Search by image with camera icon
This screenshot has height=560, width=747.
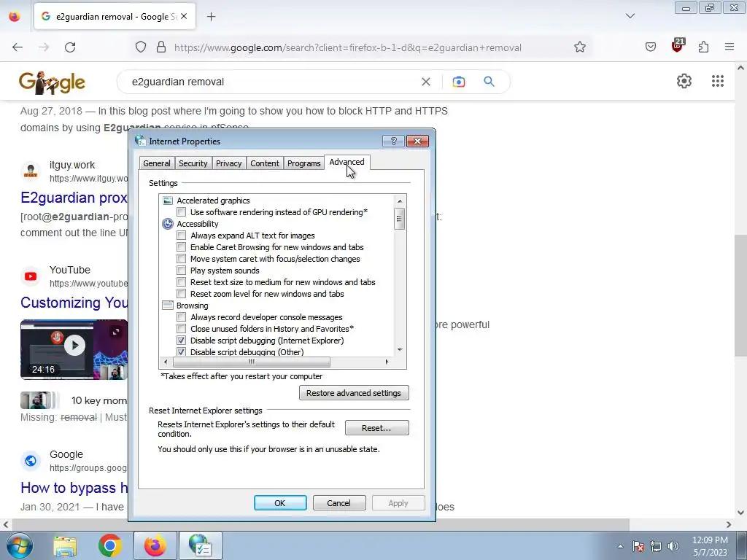458,82
